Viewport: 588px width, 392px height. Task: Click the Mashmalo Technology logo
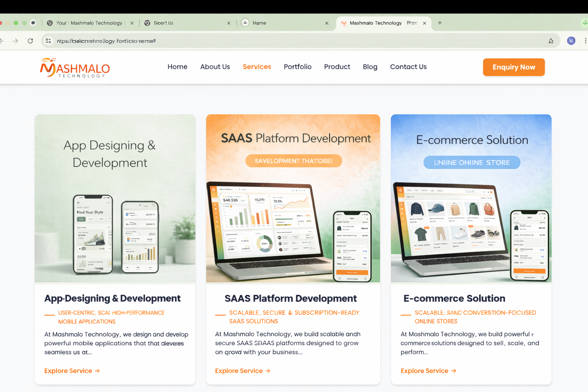click(x=75, y=68)
